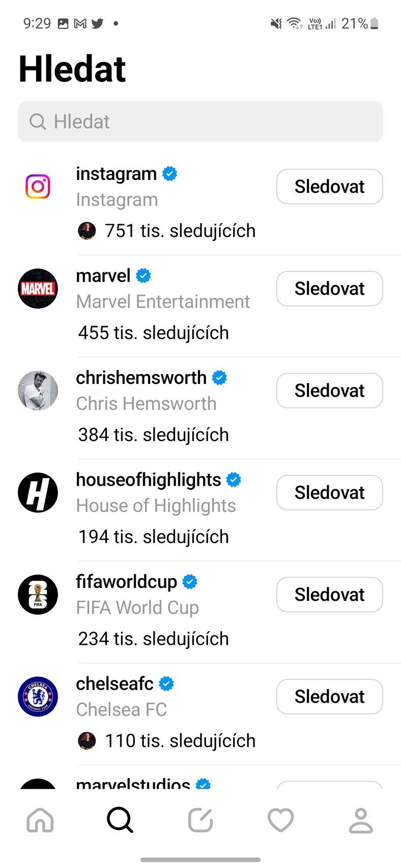Focus the Hledat search field
This screenshot has width=401, height=868.
(x=200, y=122)
